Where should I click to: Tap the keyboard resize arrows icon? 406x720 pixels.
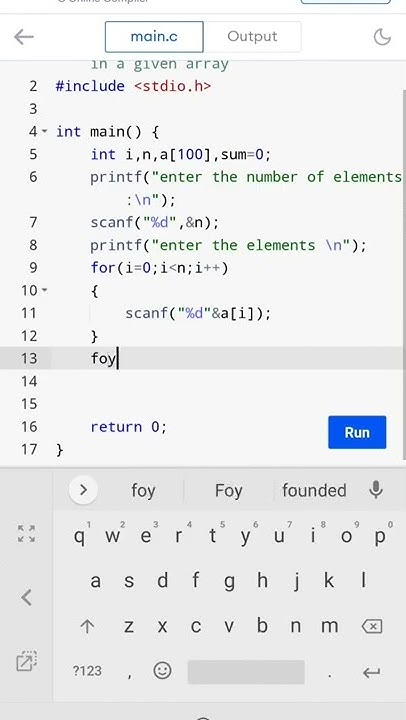26,534
